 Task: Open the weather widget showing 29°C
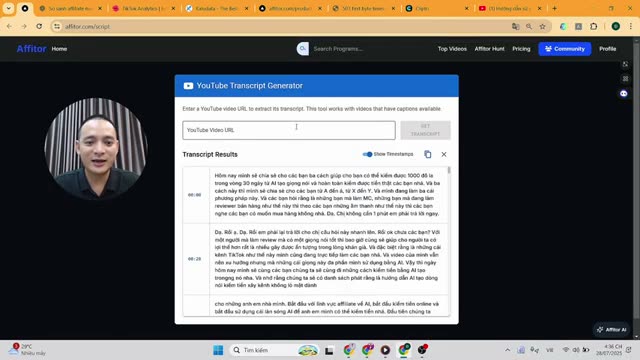coord(27,349)
